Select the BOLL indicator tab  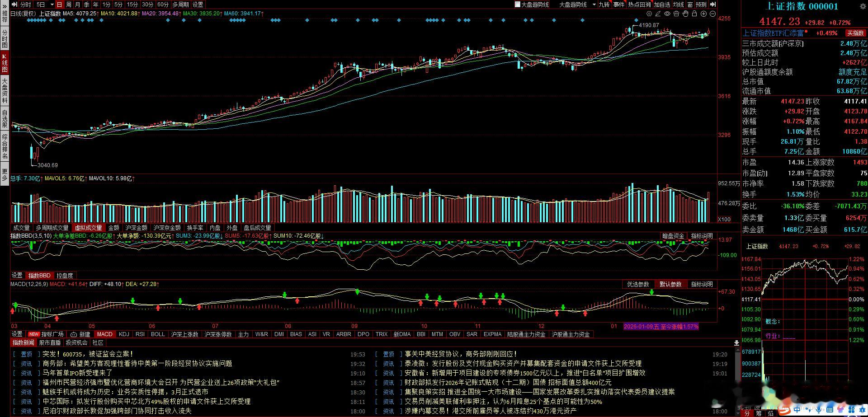[x=158, y=334]
